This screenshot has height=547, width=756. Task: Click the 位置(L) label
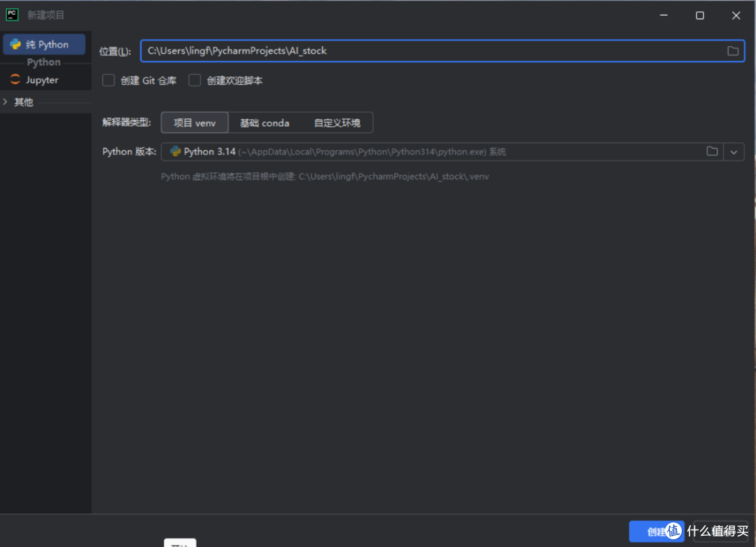[115, 51]
